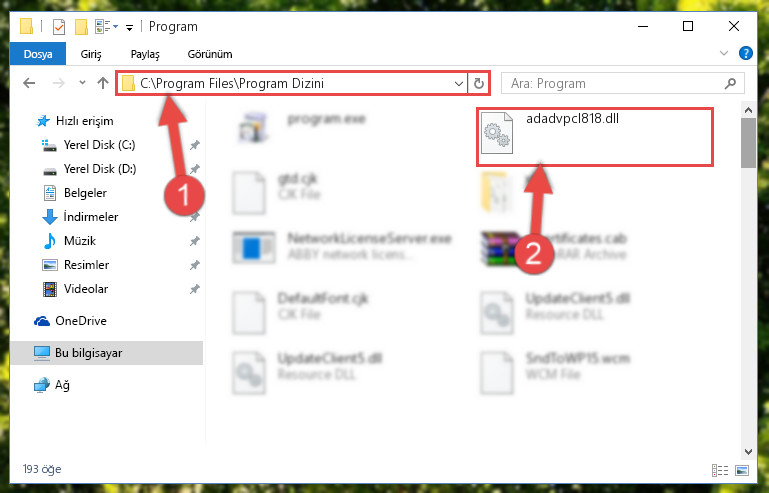769x493 pixels.
Task: Select Yerel Disk (C:) in sidebar
Action: click(100, 145)
